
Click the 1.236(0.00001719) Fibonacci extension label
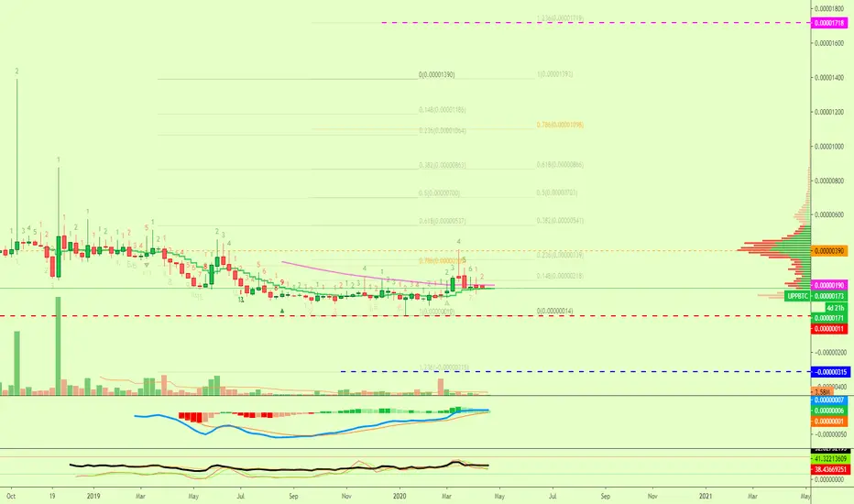(x=560, y=18)
